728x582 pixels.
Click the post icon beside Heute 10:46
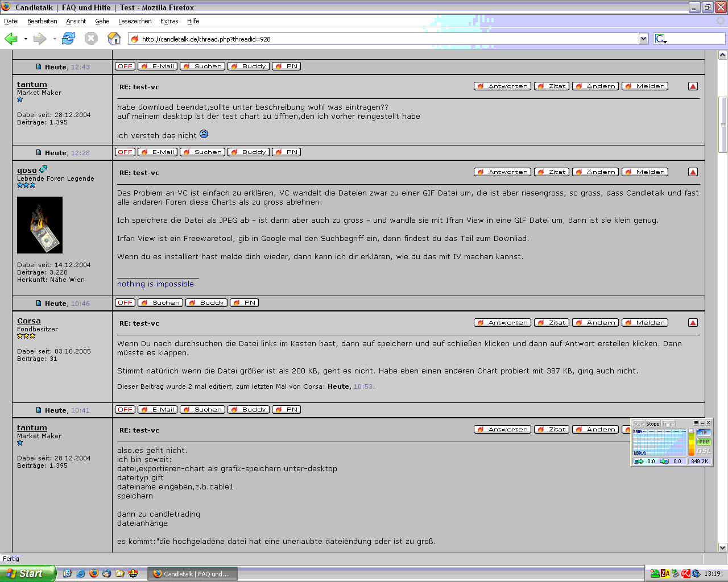tap(39, 303)
